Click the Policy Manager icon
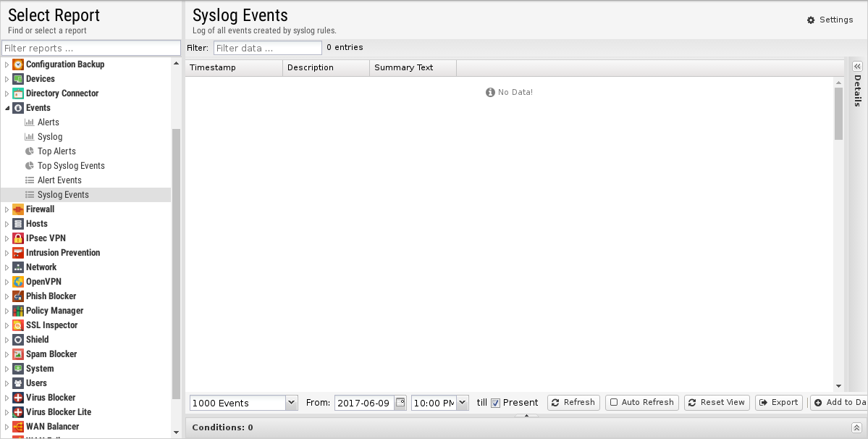This screenshot has height=439, width=868. 18,311
